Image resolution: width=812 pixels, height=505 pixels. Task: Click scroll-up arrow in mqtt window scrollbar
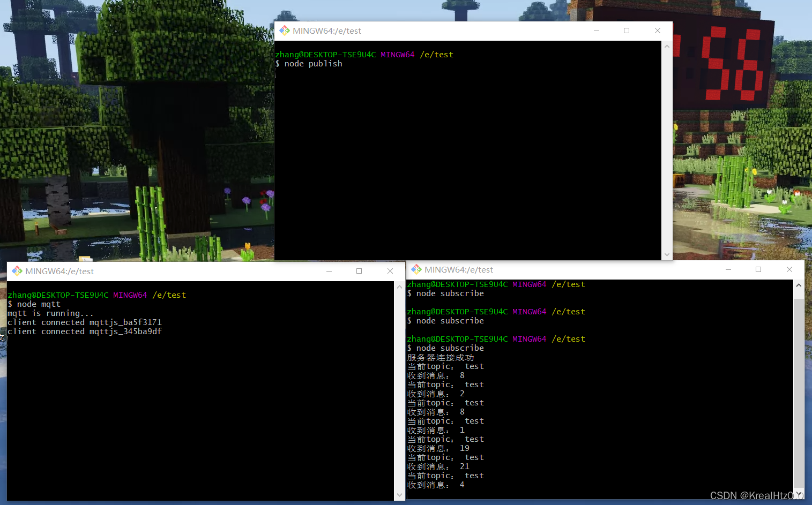tap(399, 287)
